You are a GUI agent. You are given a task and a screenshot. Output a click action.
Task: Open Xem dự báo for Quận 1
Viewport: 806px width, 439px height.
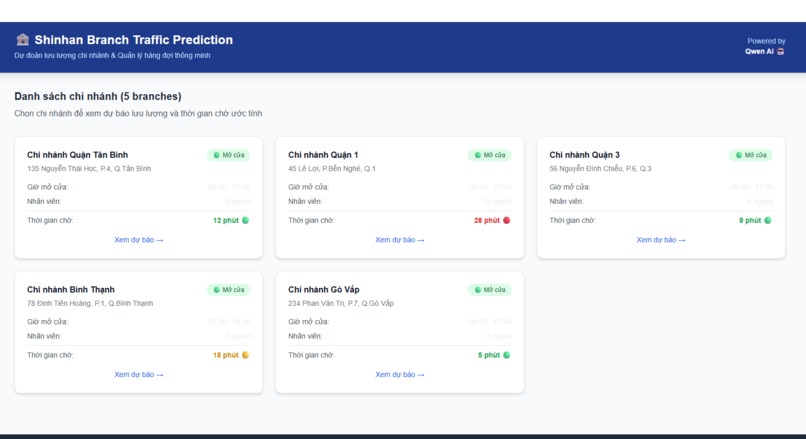click(x=400, y=240)
